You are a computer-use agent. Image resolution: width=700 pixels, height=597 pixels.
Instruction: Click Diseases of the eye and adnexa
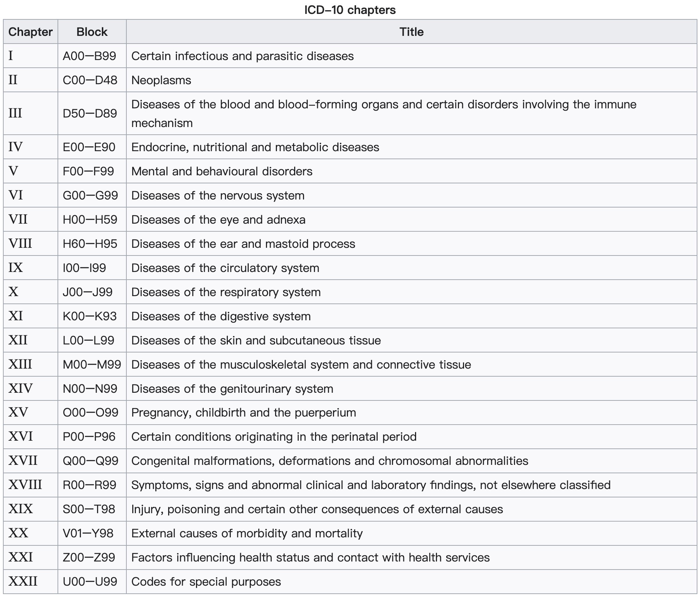point(218,220)
